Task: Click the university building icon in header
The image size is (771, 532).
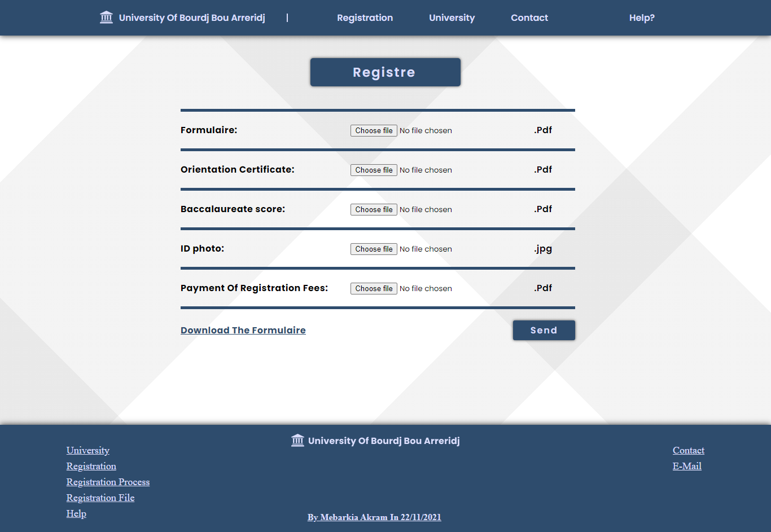Action: [x=106, y=17]
